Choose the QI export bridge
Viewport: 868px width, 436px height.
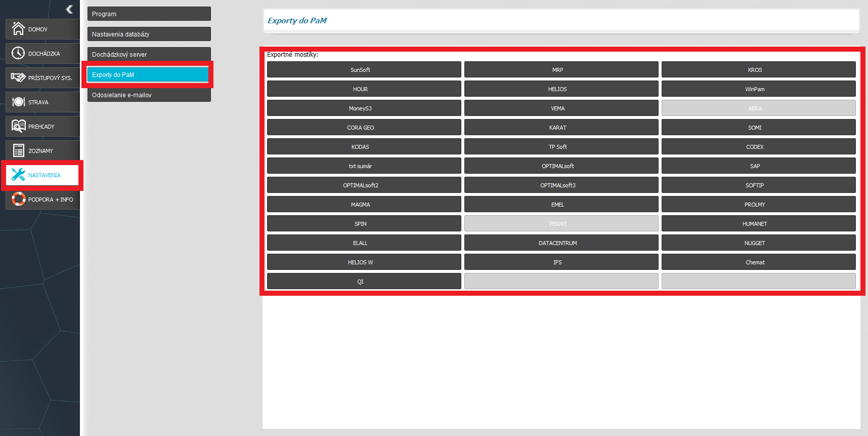pos(364,281)
